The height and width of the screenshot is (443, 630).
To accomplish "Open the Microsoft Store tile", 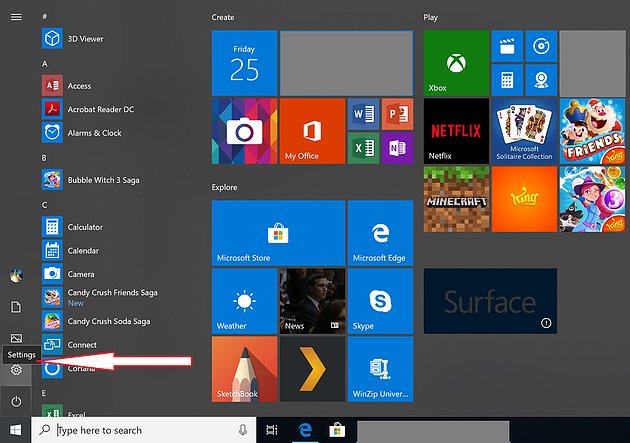I will pos(278,233).
